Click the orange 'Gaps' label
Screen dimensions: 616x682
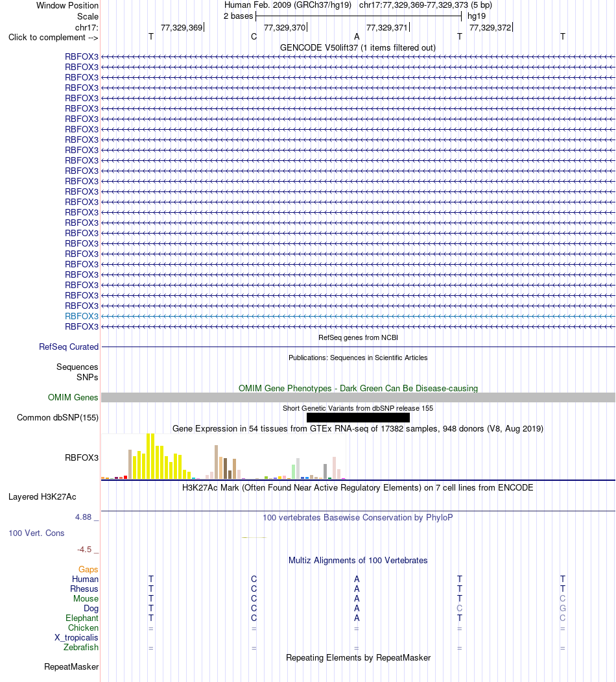click(88, 569)
